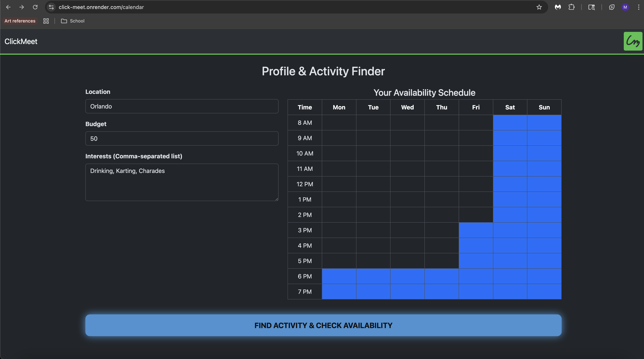This screenshot has height=359, width=644.
Task: Open the Chrome three-dot menu
Action: click(639, 7)
